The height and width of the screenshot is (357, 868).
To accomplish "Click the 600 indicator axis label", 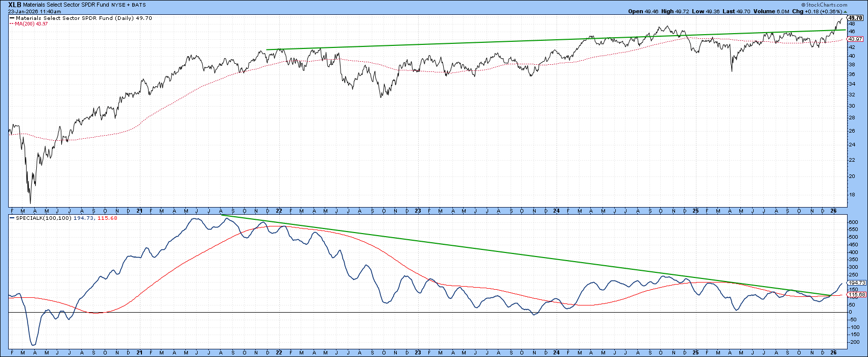I will (x=853, y=222).
